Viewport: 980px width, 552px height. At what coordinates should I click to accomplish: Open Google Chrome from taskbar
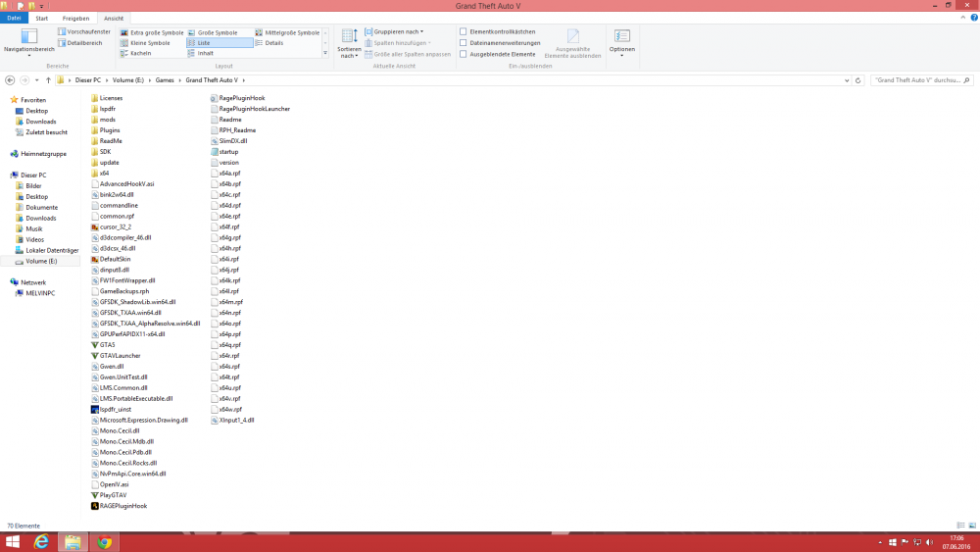(105, 542)
